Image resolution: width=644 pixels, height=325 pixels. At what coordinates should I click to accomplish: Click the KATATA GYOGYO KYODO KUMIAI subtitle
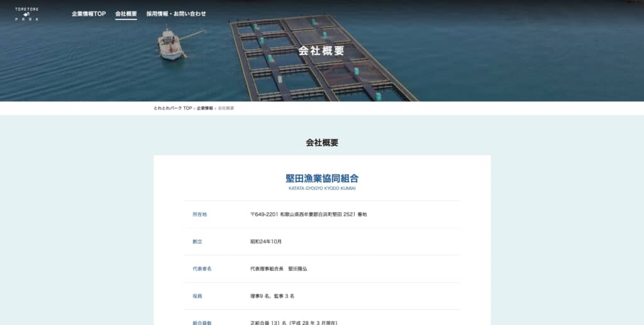point(322,188)
